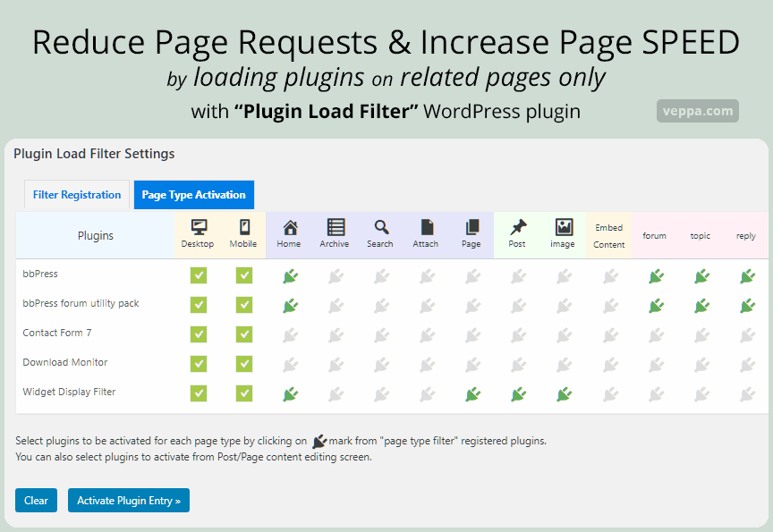The image size is (773, 532).
Task: Activate Contact Form 7 plug for Home
Action: coord(291,335)
